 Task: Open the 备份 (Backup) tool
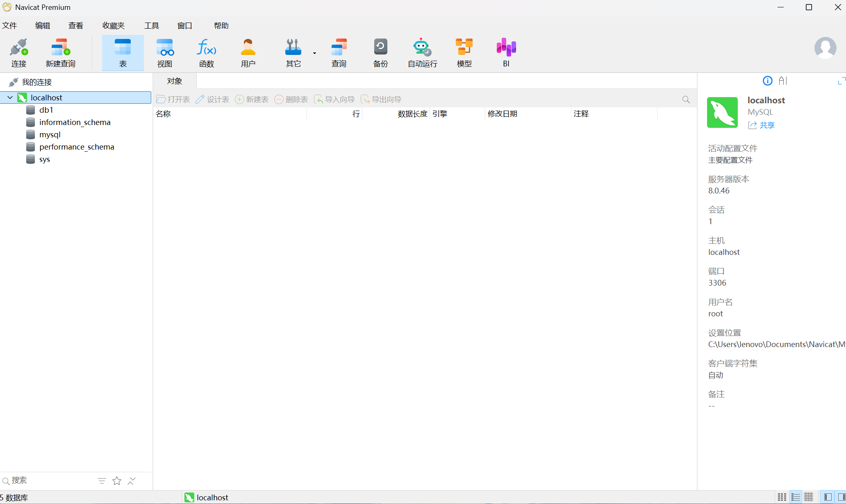(380, 52)
